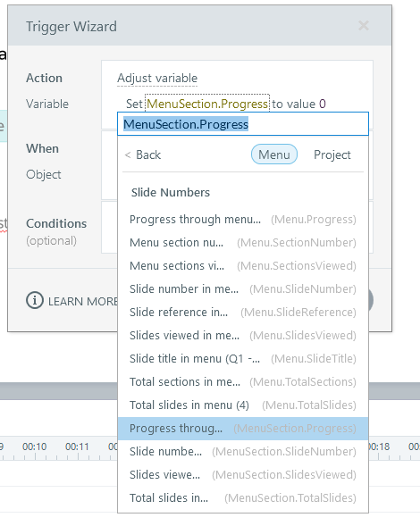Edit the value 0 in trigger
This screenshot has width=420, height=526.
[323, 104]
